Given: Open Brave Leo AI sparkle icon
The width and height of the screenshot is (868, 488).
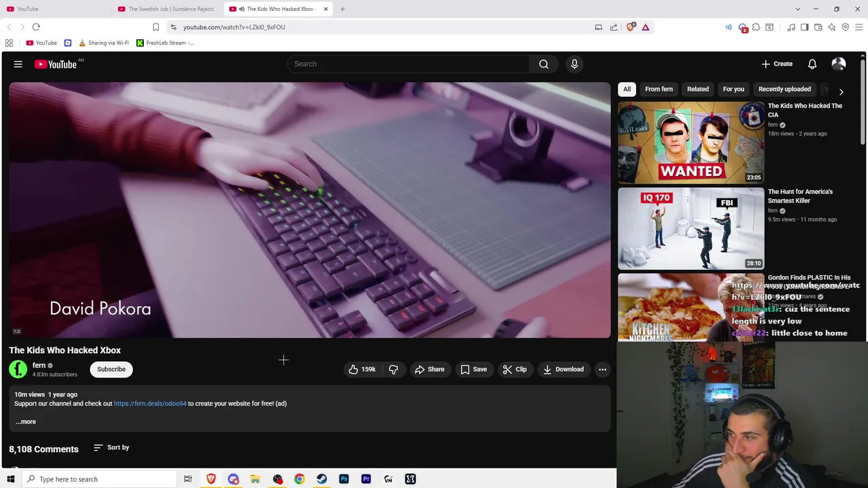Looking at the screenshot, I should point(832,27).
